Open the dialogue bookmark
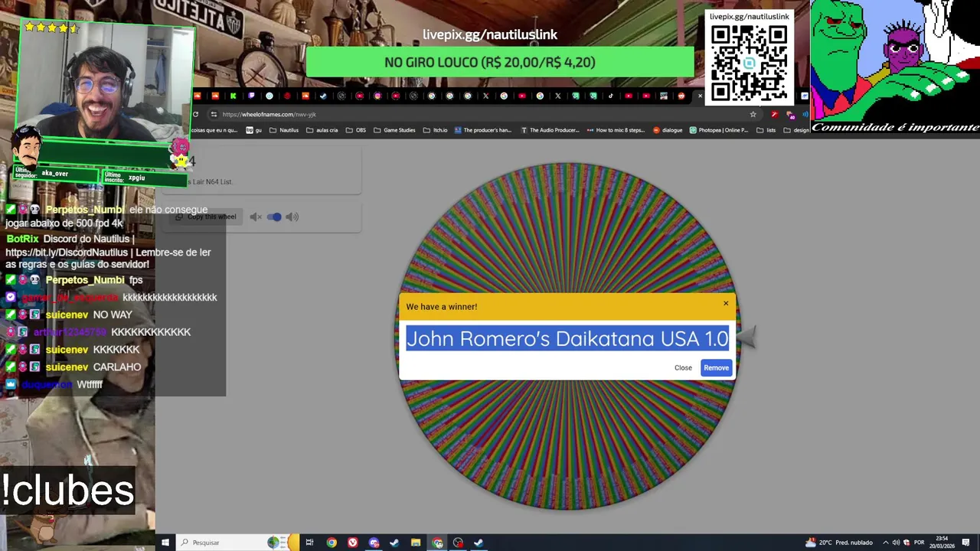This screenshot has width=980, height=551. pos(668,130)
